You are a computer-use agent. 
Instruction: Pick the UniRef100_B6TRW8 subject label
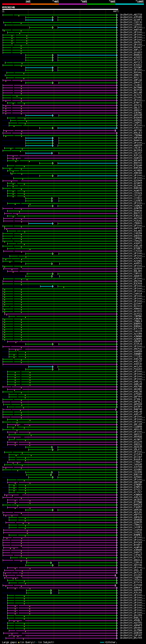pos(131,87)
